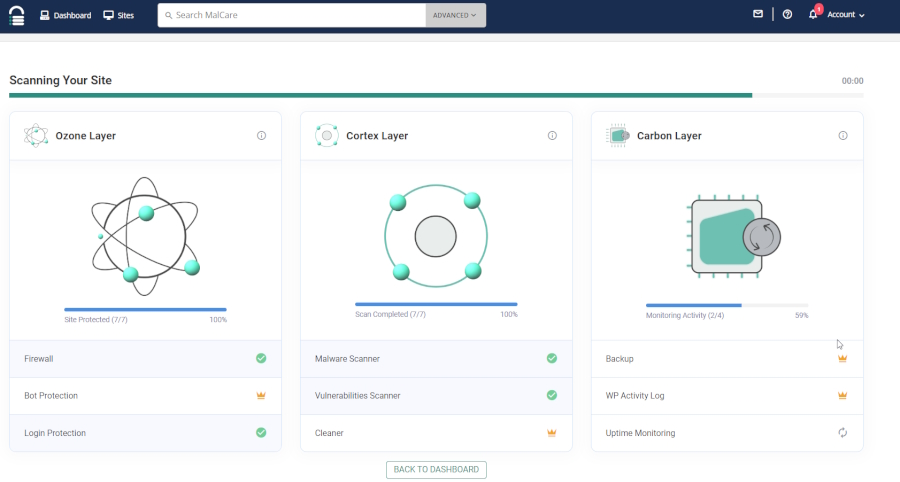Click Ozone Layer info icon
The width and height of the screenshot is (900, 482).
[x=261, y=136]
